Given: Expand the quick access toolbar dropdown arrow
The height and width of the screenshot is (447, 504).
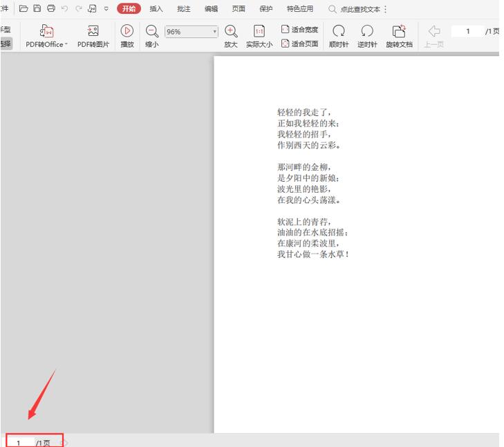Looking at the screenshot, I should [106, 9].
